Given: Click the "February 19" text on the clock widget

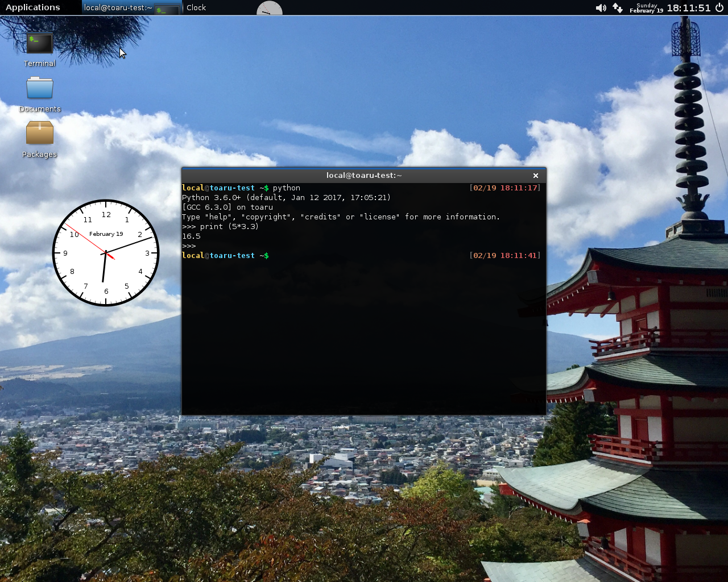Looking at the screenshot, I should (x=106, y=234).
